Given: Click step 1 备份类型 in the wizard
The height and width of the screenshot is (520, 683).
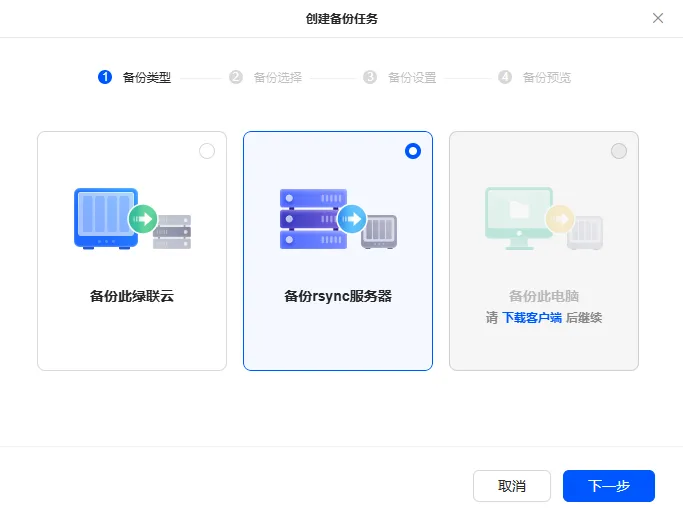Looking at the screenshot, I should point(135,77).
